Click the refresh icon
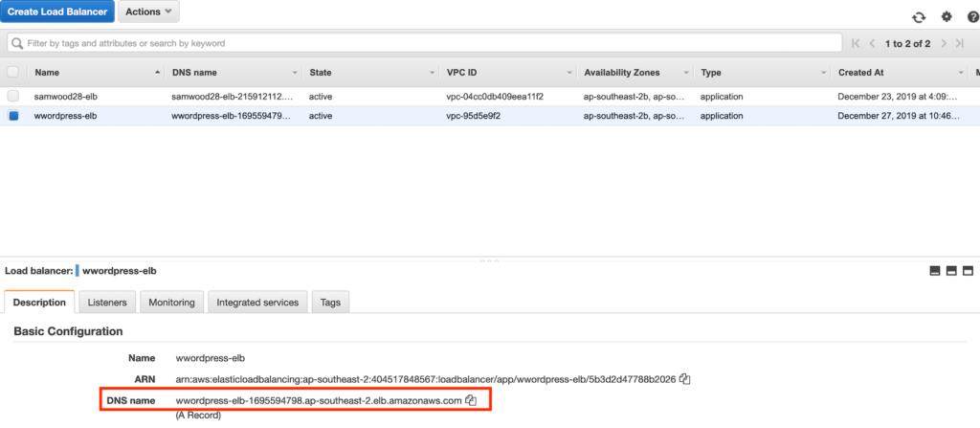This screenshot has width=980, height=428. click(x=918, y=17)
